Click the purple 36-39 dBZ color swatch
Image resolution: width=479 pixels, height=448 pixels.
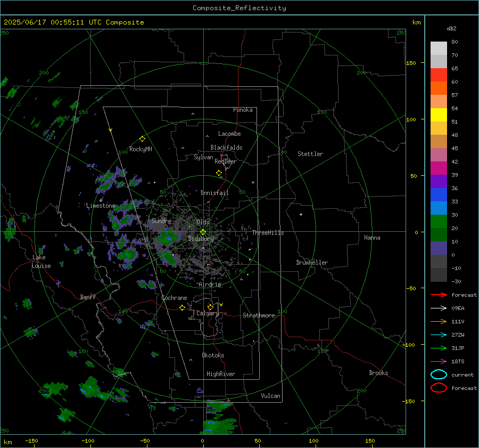pos(439,181)
